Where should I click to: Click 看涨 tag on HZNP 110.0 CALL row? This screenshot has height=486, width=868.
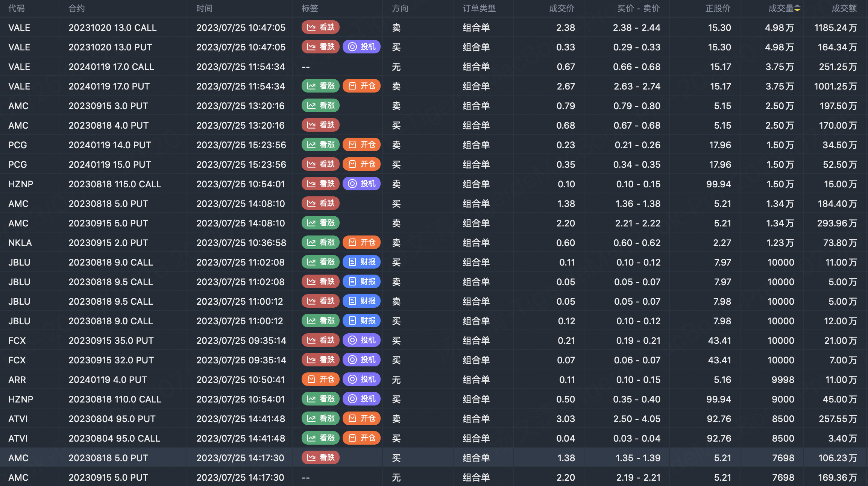pos(320,399)
